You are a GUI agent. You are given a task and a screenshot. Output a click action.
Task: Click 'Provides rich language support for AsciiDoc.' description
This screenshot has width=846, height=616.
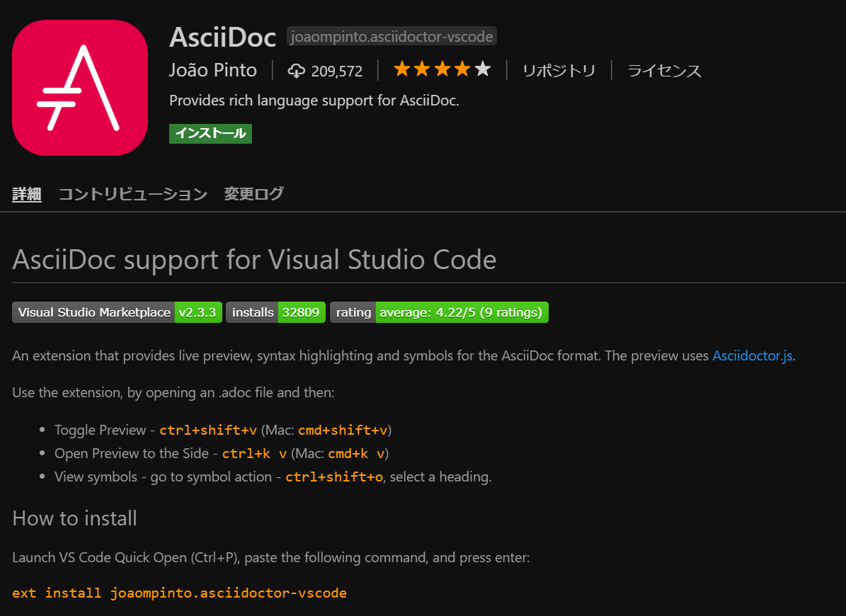(314, 101)
